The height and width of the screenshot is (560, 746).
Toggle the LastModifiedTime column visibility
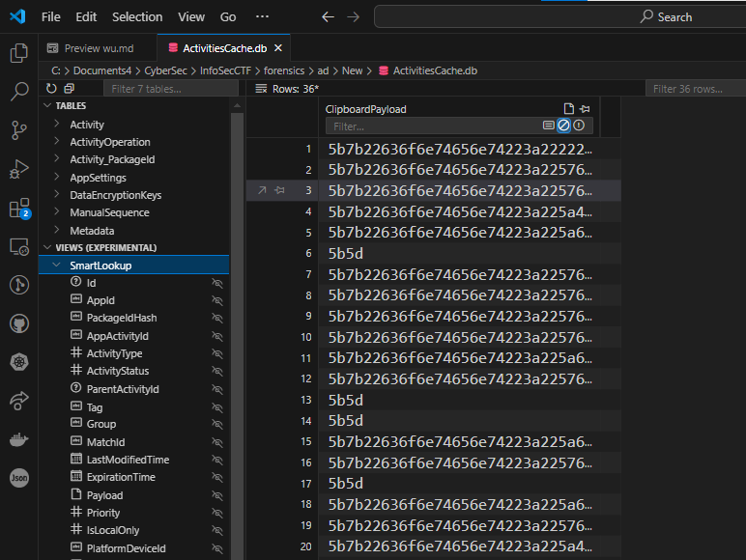coord(217,460)
